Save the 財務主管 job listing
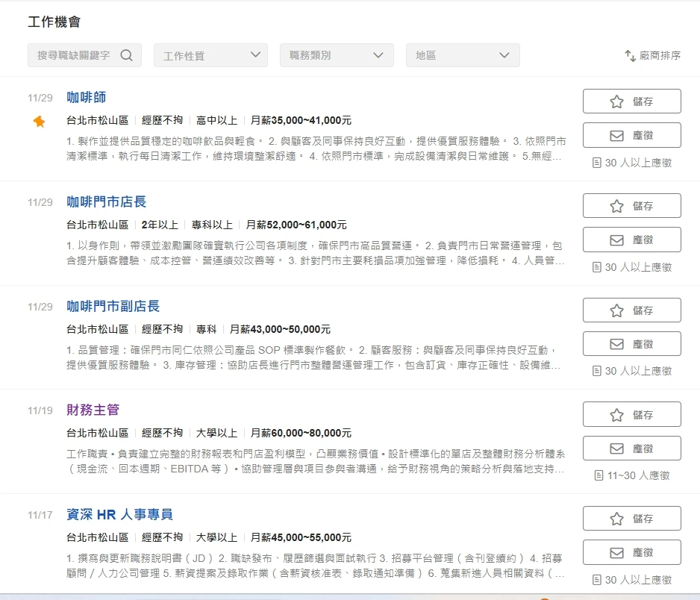This screenshot has width=700, height=600. click(631, 414)
